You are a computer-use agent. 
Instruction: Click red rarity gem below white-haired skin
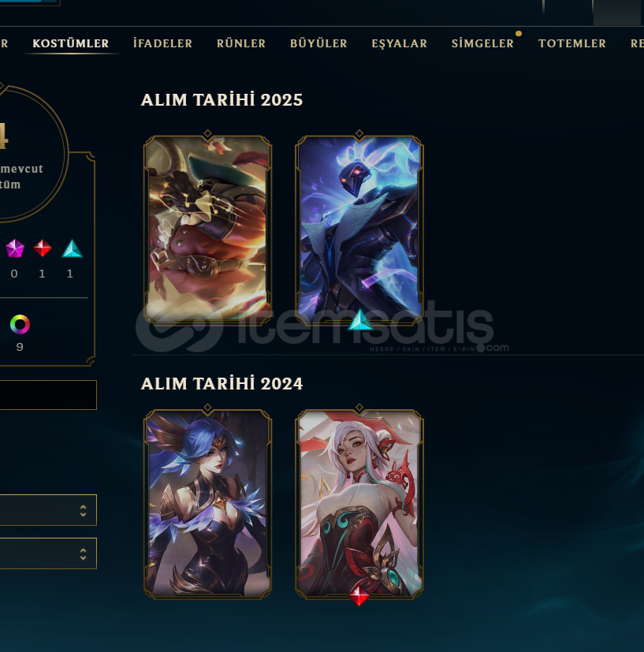(359, 594)
